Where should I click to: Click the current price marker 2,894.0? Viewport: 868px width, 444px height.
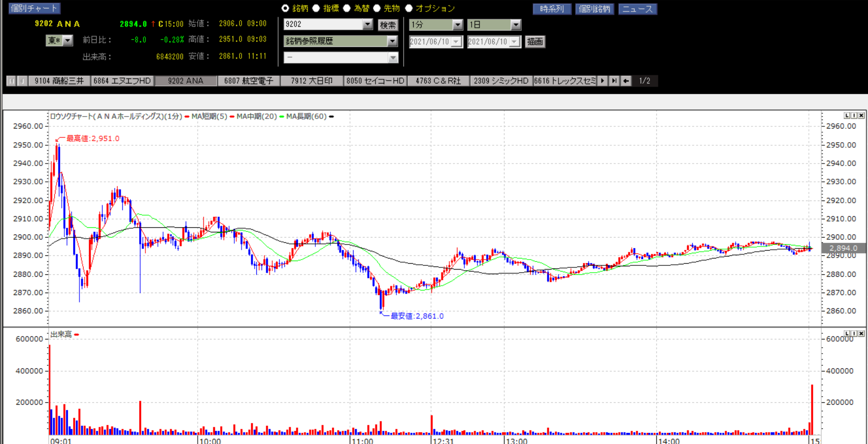click(x=843, y=248)
